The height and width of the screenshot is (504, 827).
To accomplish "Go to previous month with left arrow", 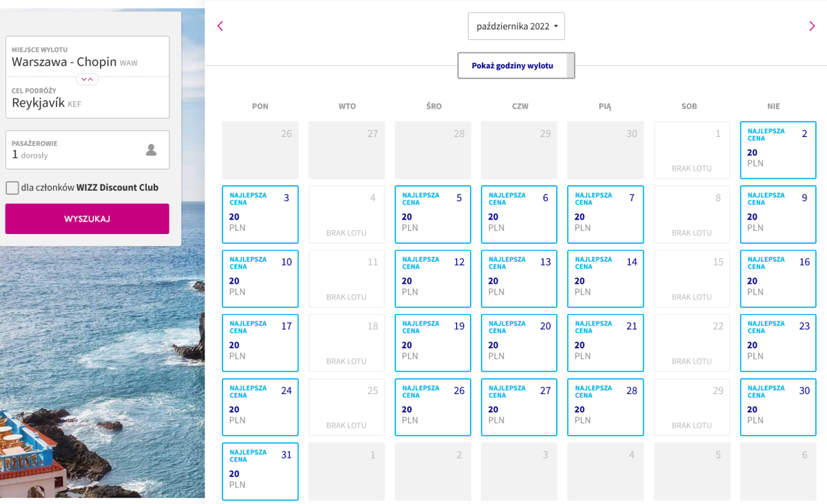I will (221, 26).
